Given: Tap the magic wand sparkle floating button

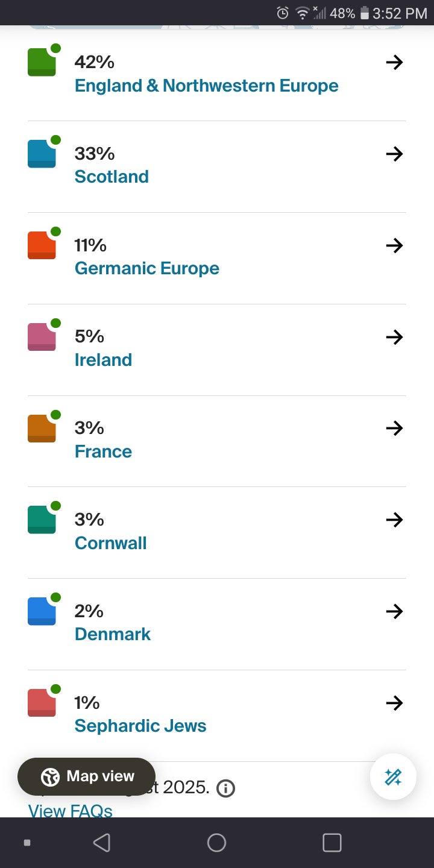Looking at the screenshot, I should tap(393, 777).
